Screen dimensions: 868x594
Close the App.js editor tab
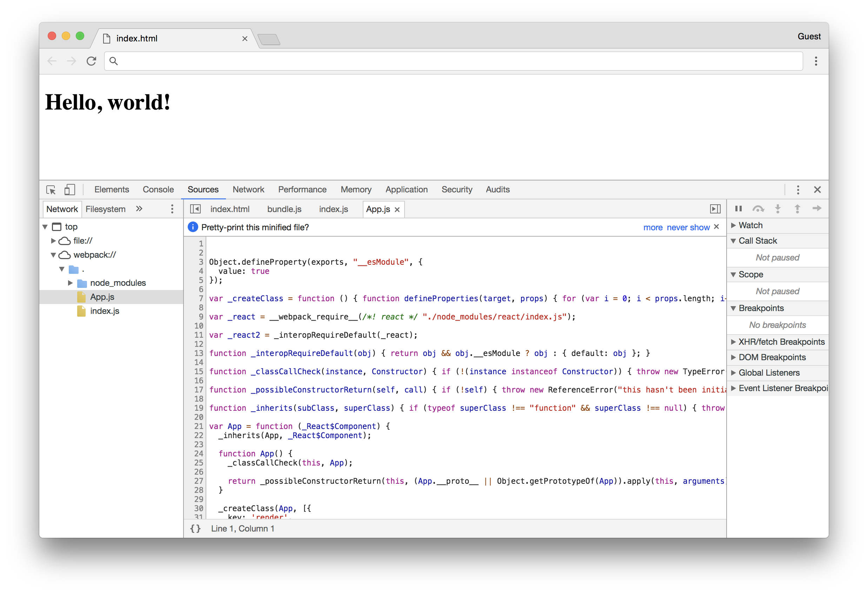point(397,210)
